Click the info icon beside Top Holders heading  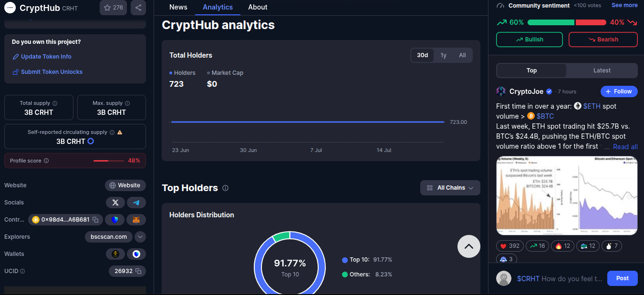(x=225, y=188)
